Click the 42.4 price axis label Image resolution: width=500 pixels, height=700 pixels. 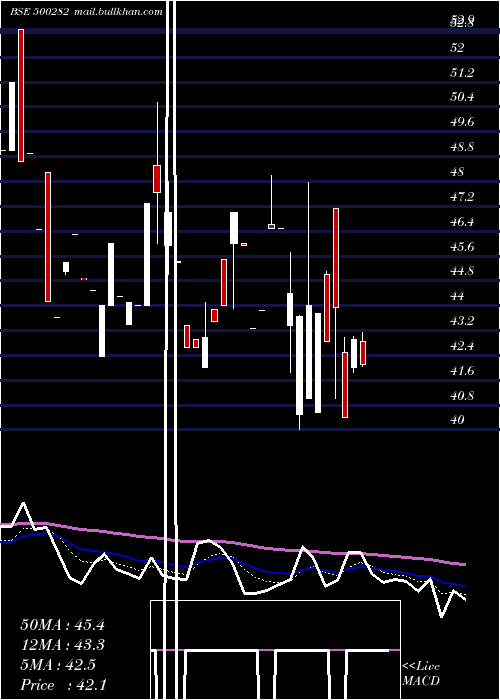462,346
